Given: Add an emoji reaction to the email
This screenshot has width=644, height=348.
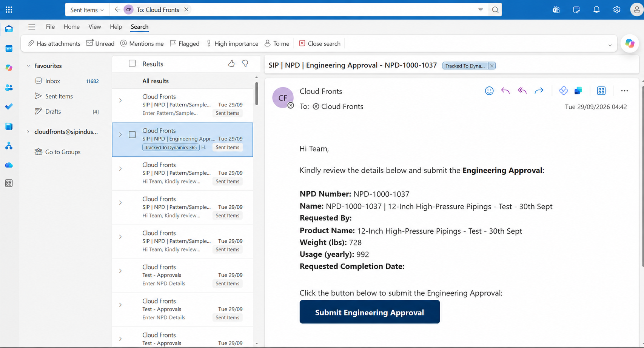Looking at the screenshot, I should (x=489, y=91).
